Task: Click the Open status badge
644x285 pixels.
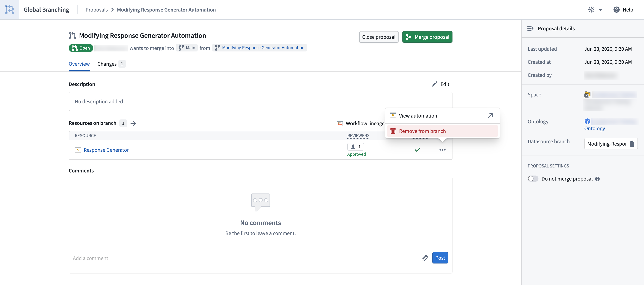Action: 81,48
